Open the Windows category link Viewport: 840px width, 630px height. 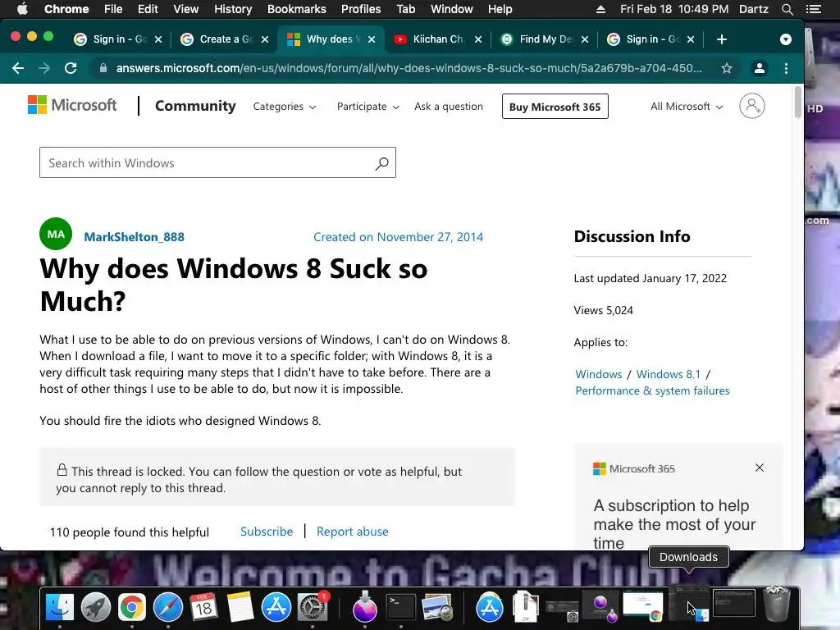click(x=598, y=374)
